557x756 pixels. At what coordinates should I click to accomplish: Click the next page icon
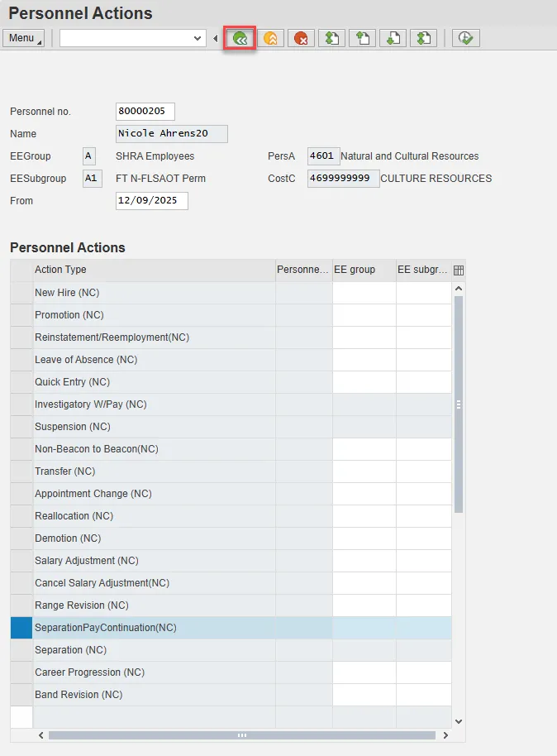pyautogui.click(x=393, y=38)
